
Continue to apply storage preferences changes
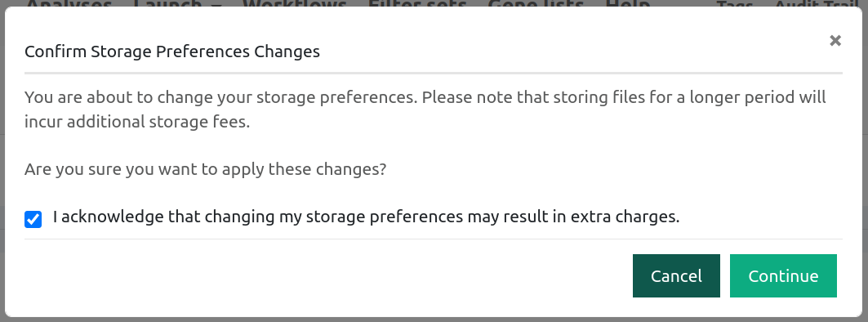[x=783, y=276]
